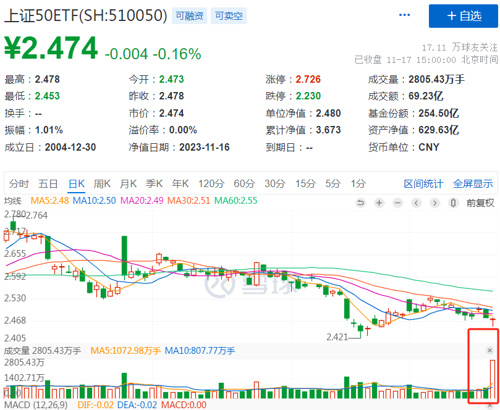The height and width of the screenshot is (410, 500).
Task: Click the ¥2.474 current price
Action: 51,48
